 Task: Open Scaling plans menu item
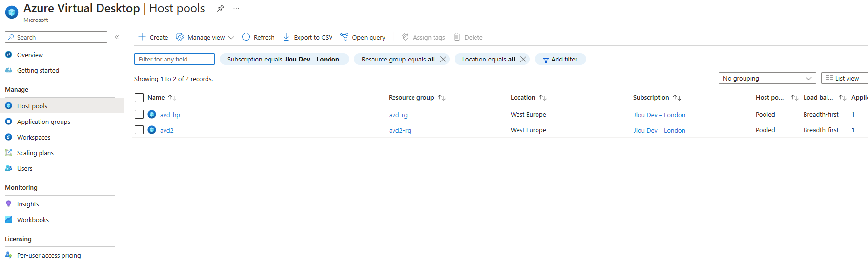click(x=35, y=153)
